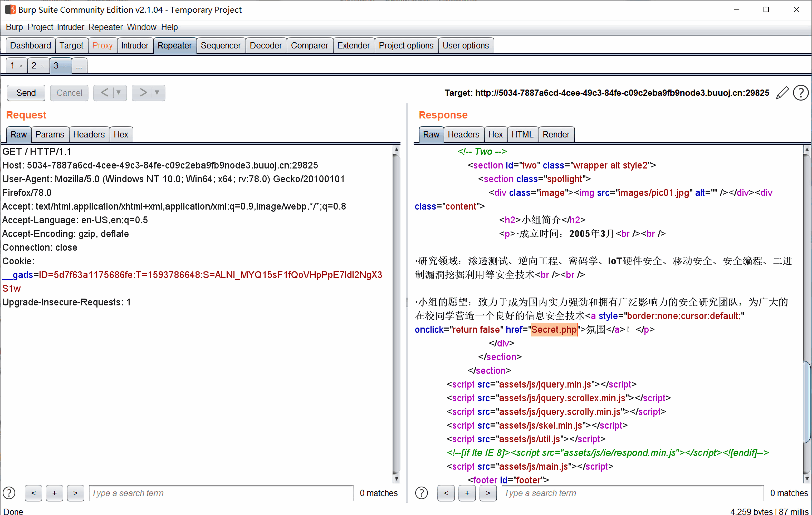Click the 'Connection: close' header line
Viewport: 812px width, 515px height.
pos(40,247)
